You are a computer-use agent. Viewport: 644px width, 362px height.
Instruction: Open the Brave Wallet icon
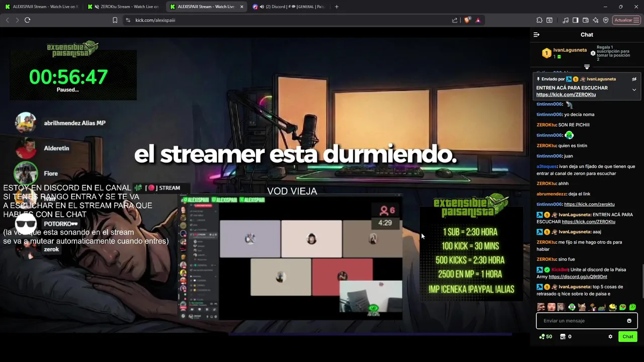point(586,20)
